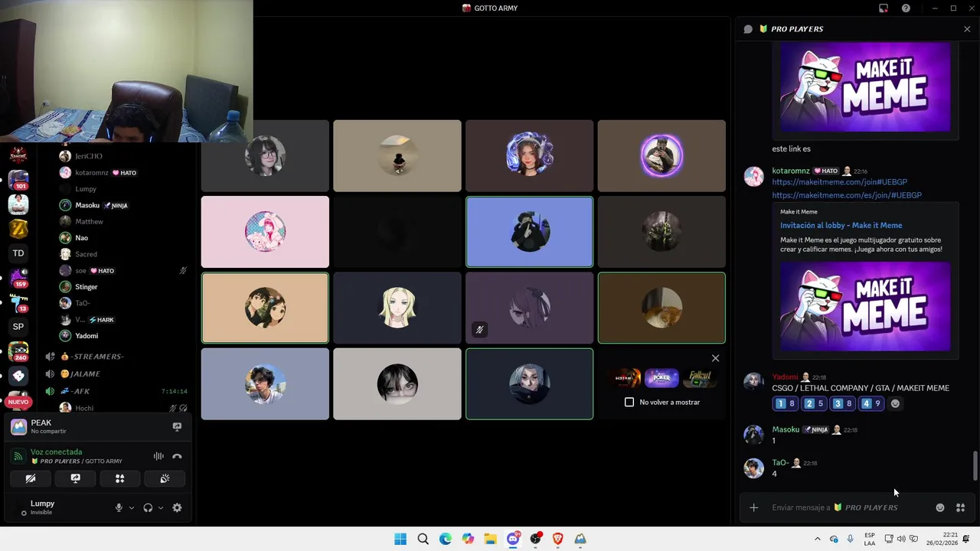Open makeitmeme.com/join link

(839, 182)
